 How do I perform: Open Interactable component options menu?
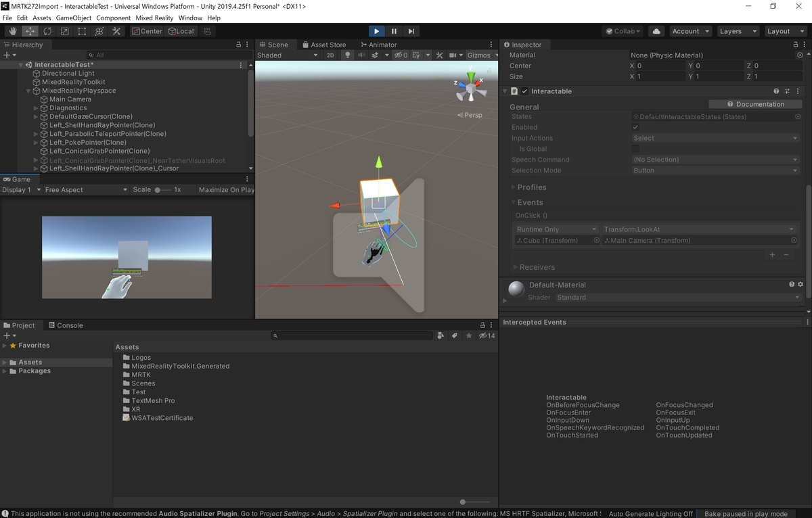click(x=799, y=91)
